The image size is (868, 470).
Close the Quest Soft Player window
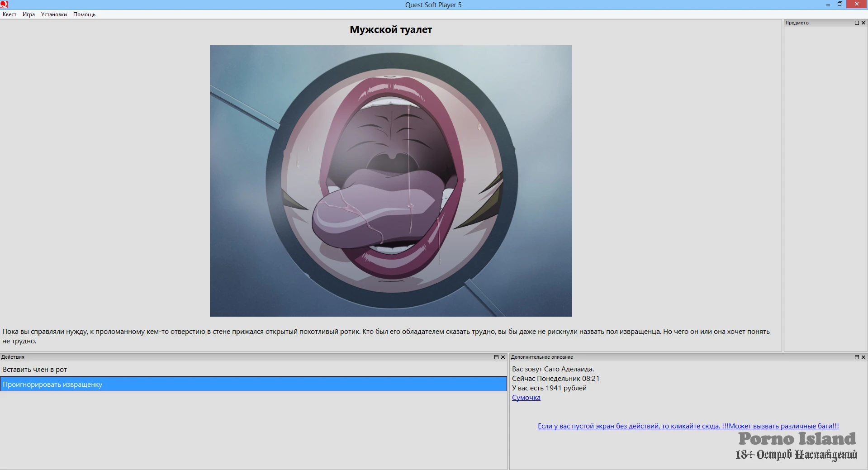coord(856,5)
